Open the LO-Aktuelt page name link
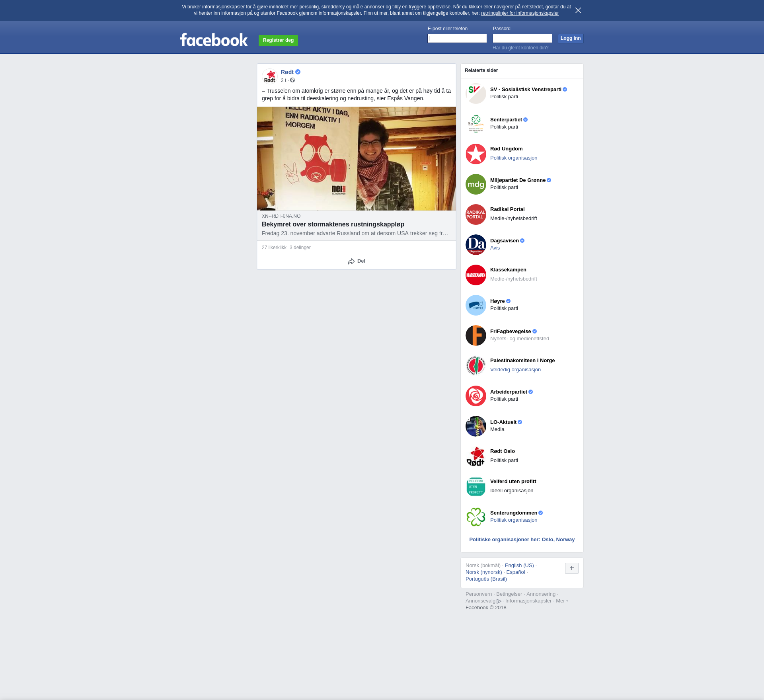 coord(503,422)
